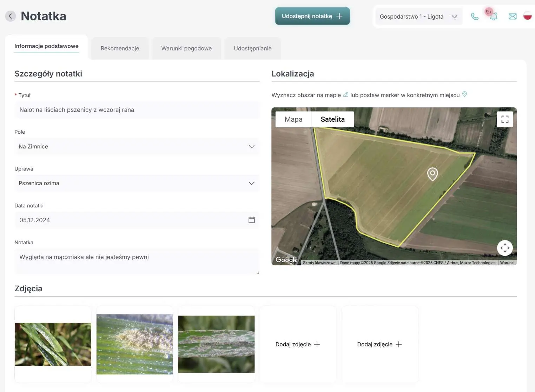535x392 pixels.
Task: Switch to the Rekomendacje tab
Action: [120, 48]
